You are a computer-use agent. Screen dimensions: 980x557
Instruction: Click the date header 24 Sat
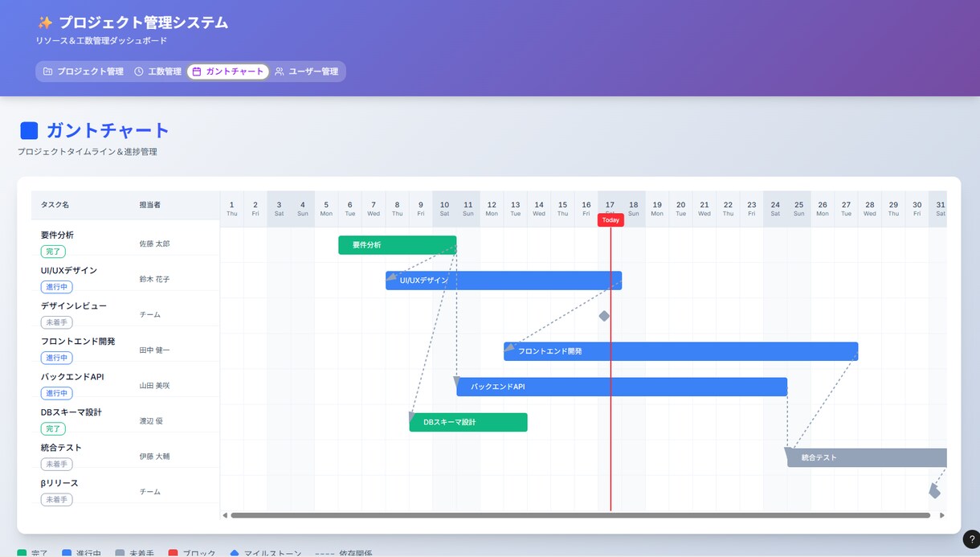point(775,209)
